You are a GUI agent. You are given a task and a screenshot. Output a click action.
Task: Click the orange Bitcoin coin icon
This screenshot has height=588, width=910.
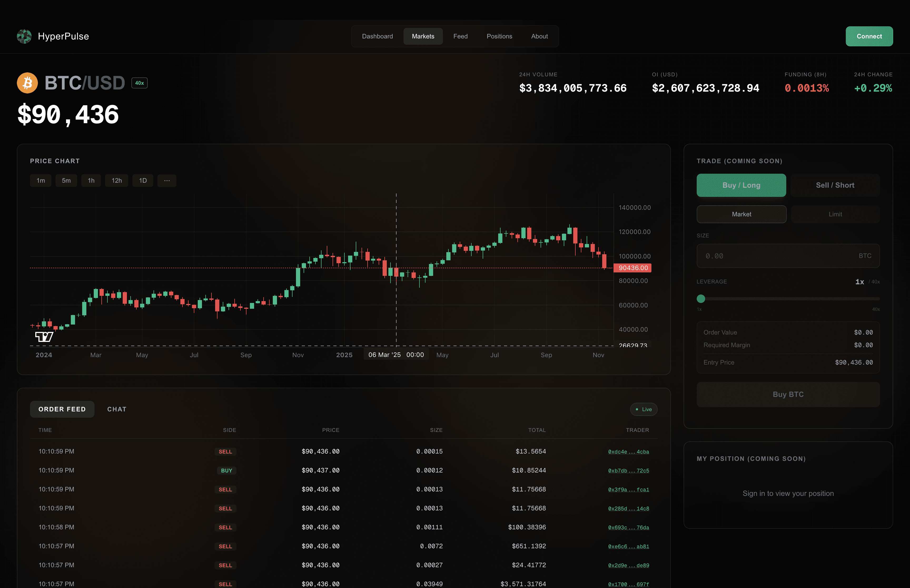pos(27,83)
